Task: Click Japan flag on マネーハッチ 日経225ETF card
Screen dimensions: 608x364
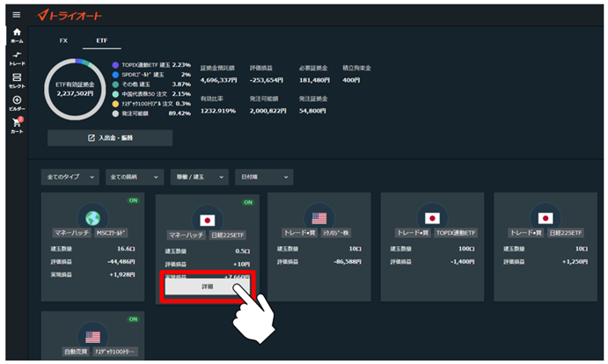Action: [x=208, y=221]
